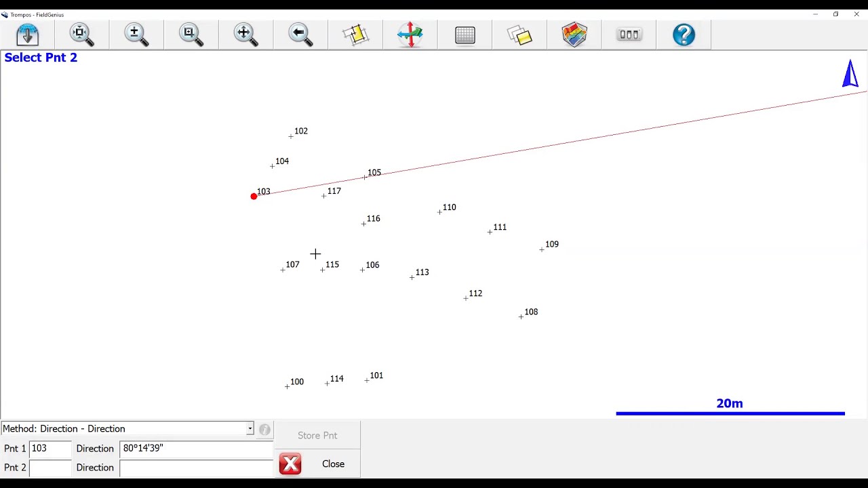Click the Direction field showing 80°14'39"
Image resolution: width=868 pixels, height=488 pixels.
click(x=197, y=449)
